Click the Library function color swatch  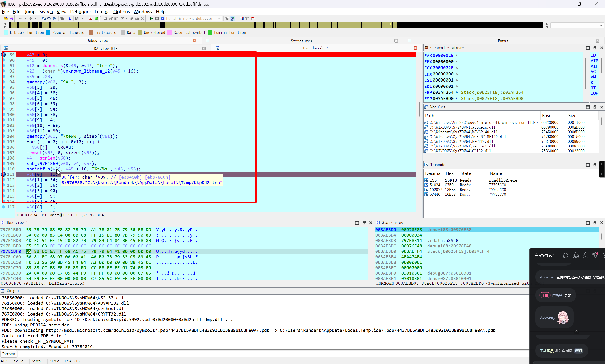pos(6,33)
